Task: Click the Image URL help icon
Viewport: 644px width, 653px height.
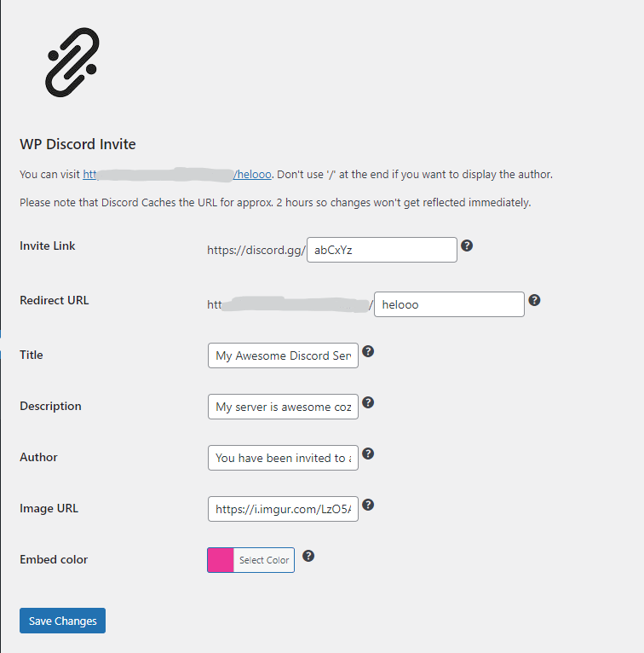Action: click(x=368, y=505)
